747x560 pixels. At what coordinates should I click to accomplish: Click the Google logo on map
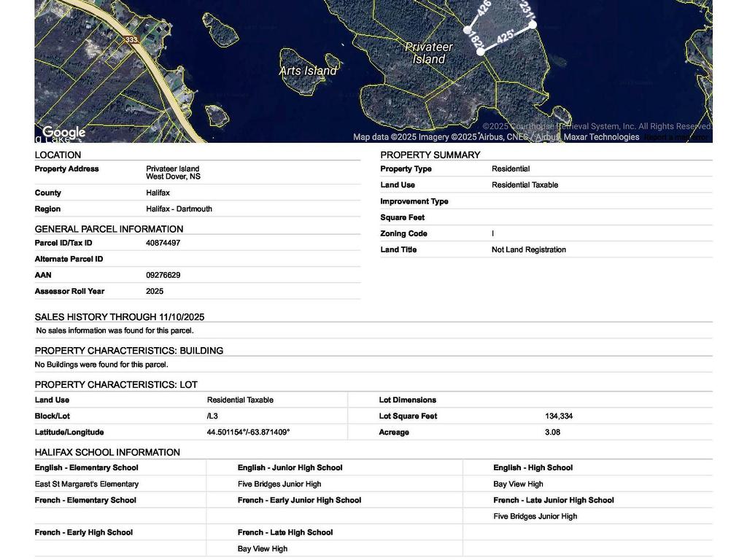pos(64,132)
